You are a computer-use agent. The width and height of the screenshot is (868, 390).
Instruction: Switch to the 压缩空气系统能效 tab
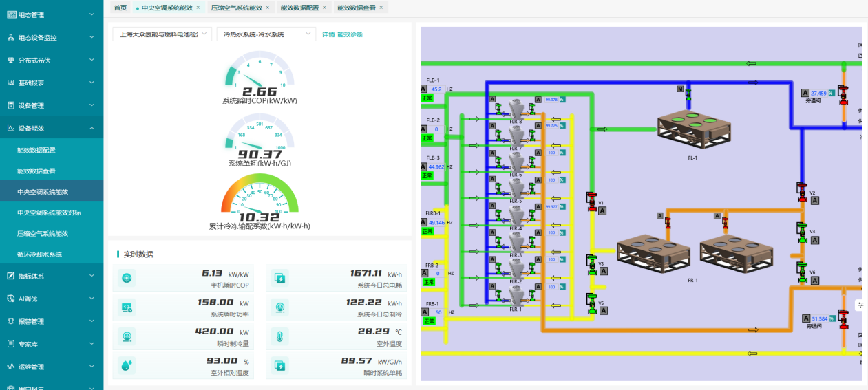(236, 8)
